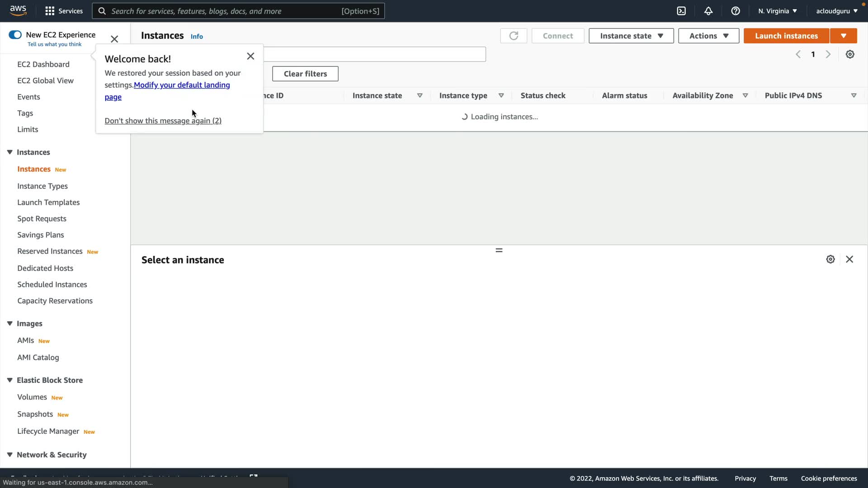Open table preferences gear icon
868x488 pixels.
pyautogui.click(x=850, y=54)
